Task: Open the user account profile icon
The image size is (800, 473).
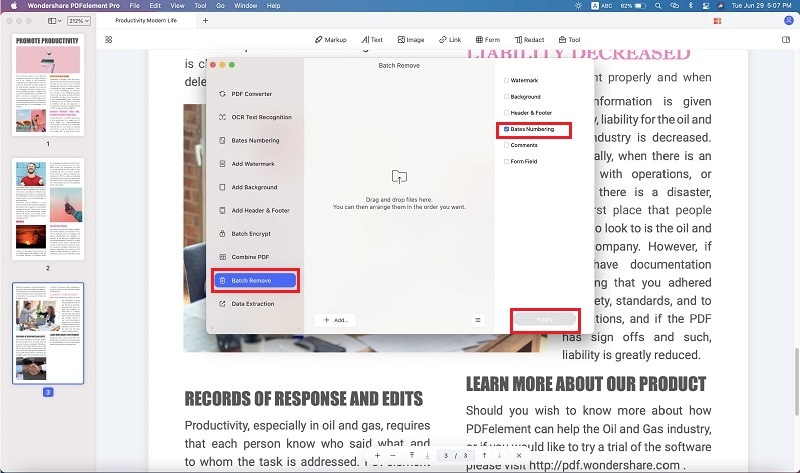Action: (x=788, y=20)
